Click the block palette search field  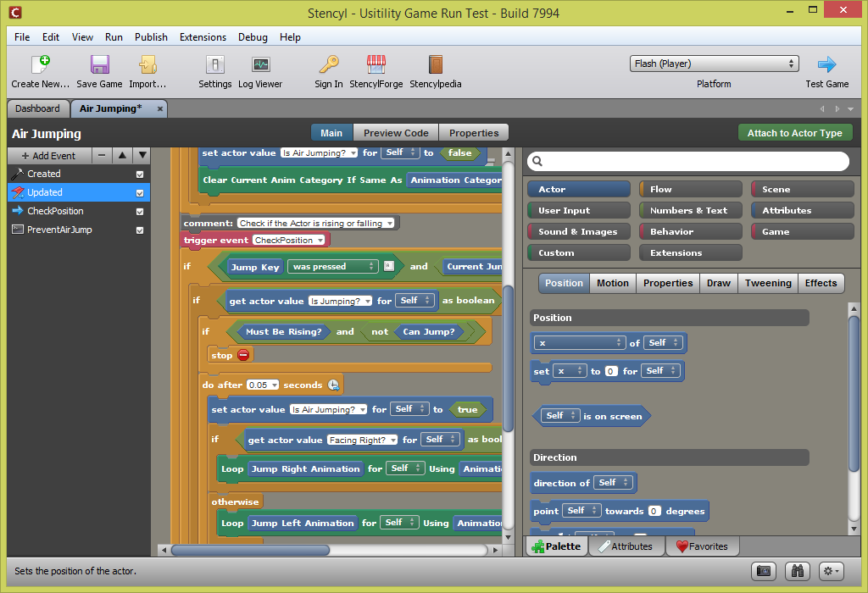coord(687,161)
